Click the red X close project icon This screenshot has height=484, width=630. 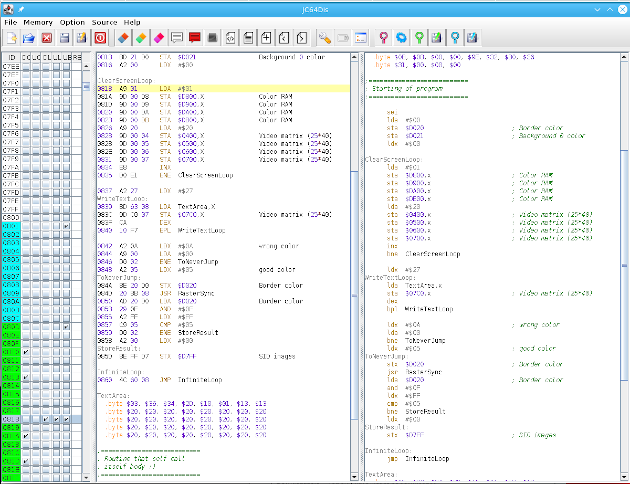(x=46, y=37)
